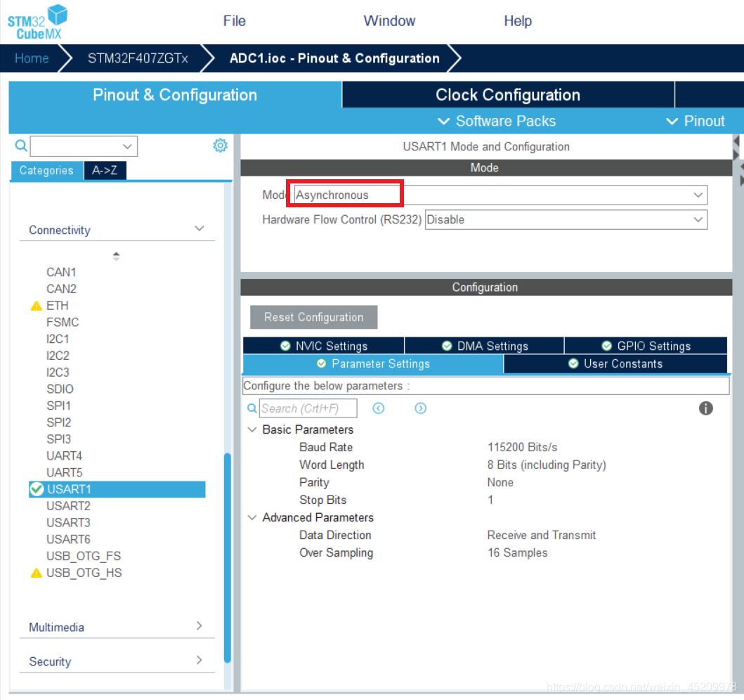Select USART2 in the peripheral list

pos(68,506)
